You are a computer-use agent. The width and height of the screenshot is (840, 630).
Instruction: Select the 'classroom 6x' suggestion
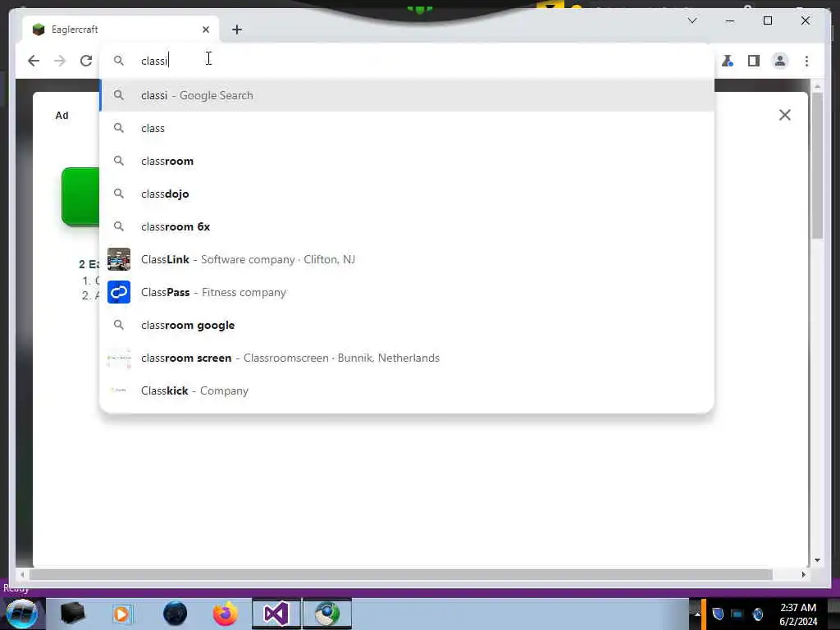407,226
